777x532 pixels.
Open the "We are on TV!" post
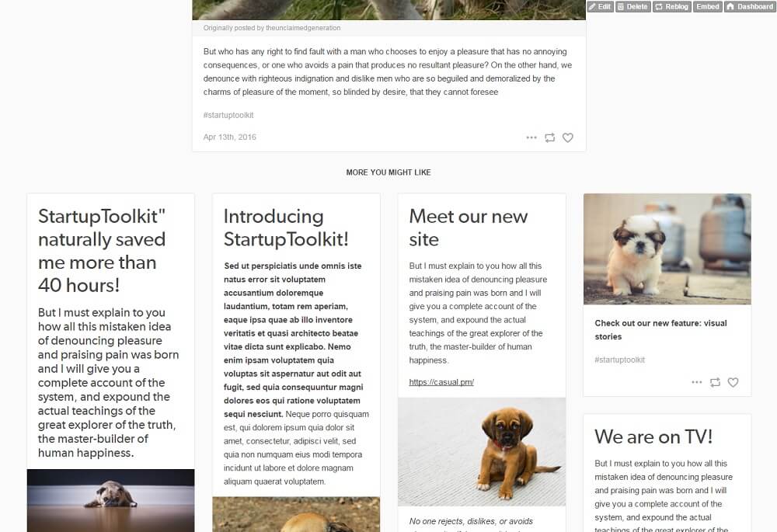653,436
